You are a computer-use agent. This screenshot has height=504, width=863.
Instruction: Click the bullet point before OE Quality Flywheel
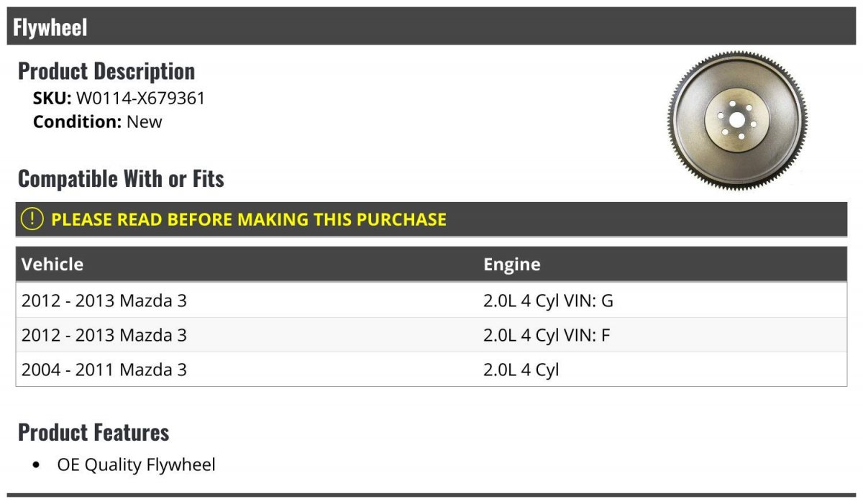click(x=37, y=465)
